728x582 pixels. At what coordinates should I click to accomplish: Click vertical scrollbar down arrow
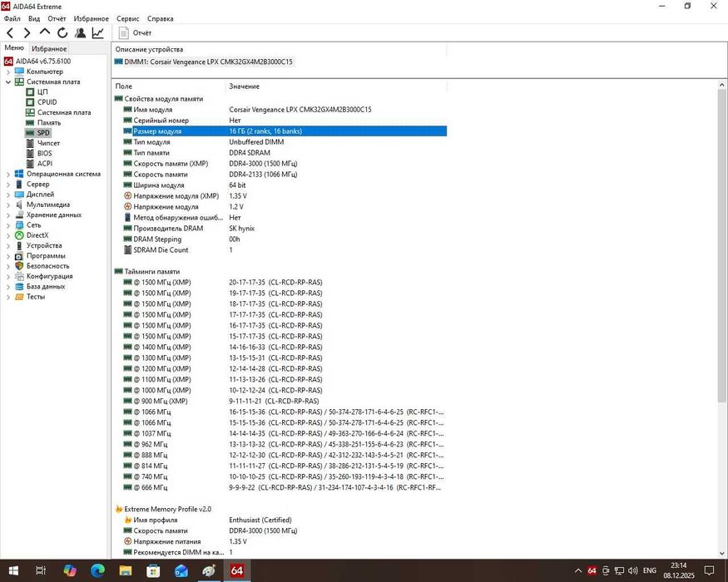pyautogui.click(x=722, y=553)
